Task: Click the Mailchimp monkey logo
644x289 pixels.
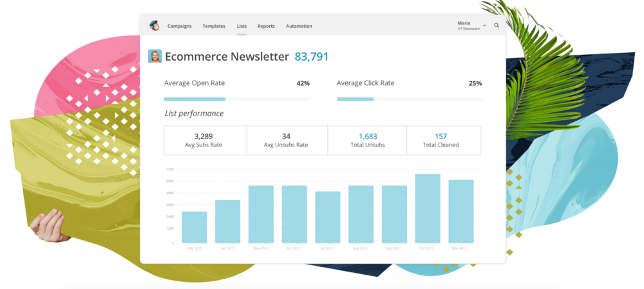Action: pyautogui.click(x=155, y=26)
